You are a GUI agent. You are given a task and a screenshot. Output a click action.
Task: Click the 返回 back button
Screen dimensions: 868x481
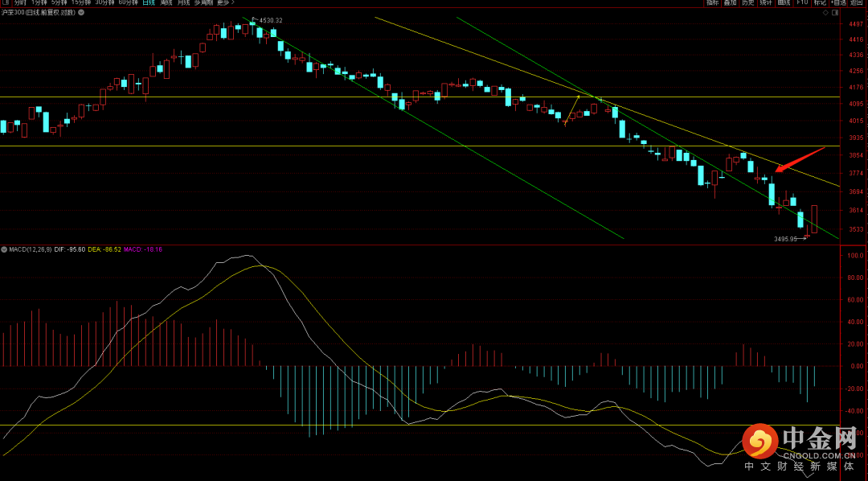click(857, 3)
